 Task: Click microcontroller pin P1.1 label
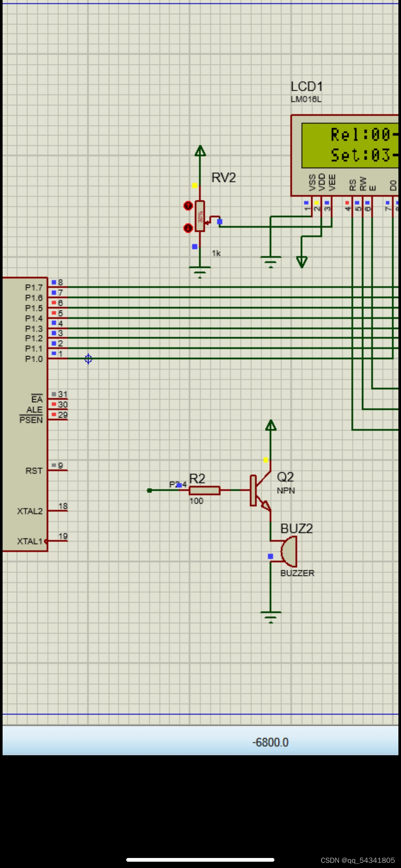click(x=34, y=349)
